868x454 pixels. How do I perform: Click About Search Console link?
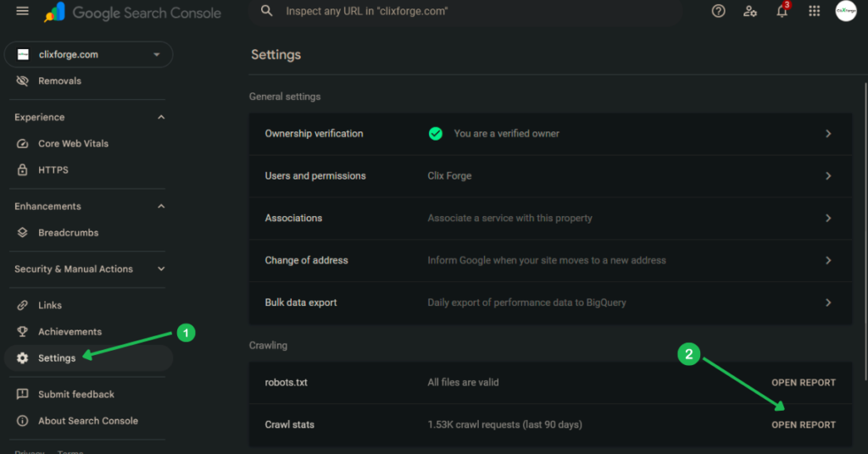(88, 421)
